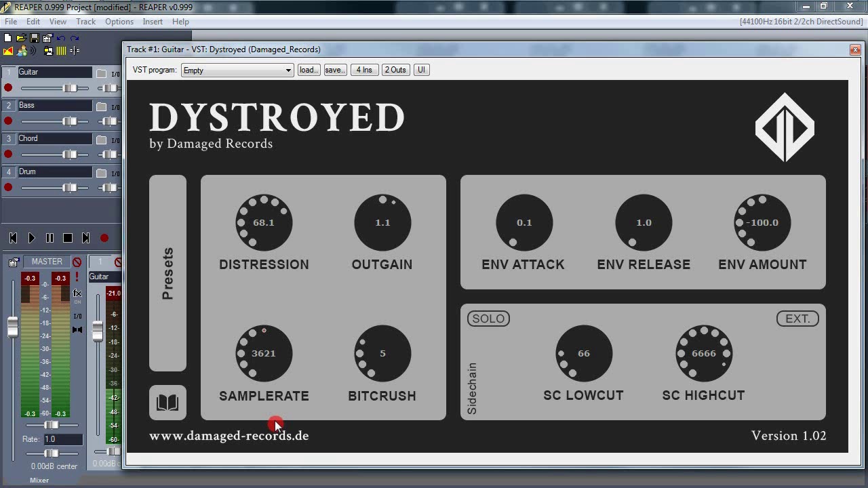The image size is (868, 488).
Task: Click the settings icon beside the MASTER label
Action: [x=14, y=262]
